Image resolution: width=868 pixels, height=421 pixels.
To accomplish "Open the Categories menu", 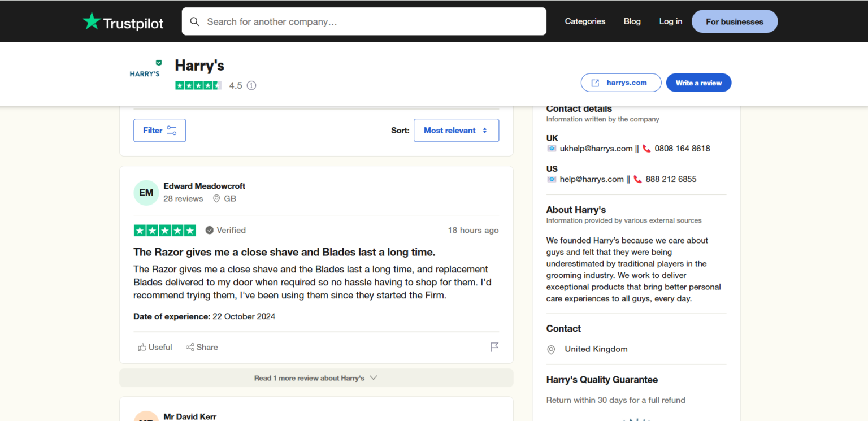I will click(x=585, y=21).
